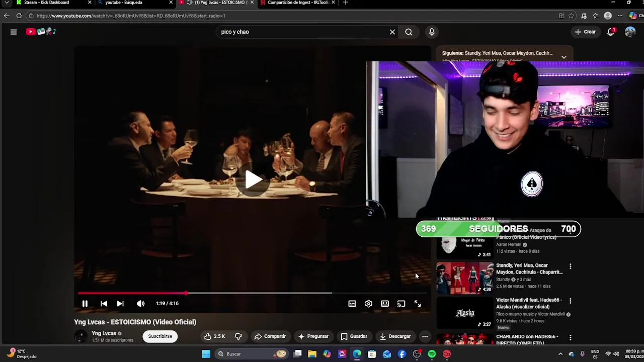Run search with magnifier icon
Image resolution: width=644 pixels, height=362 pixels.
pos(409,32)
